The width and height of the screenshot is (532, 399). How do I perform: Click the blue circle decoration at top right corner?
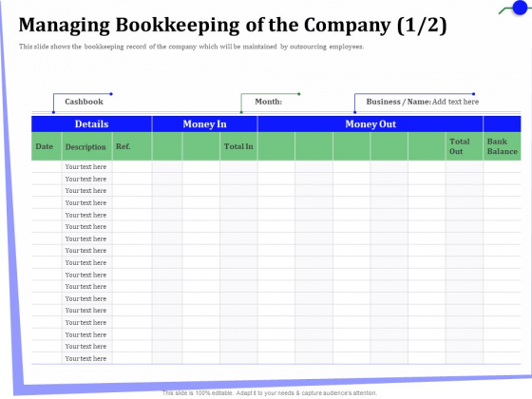point(521,8)
